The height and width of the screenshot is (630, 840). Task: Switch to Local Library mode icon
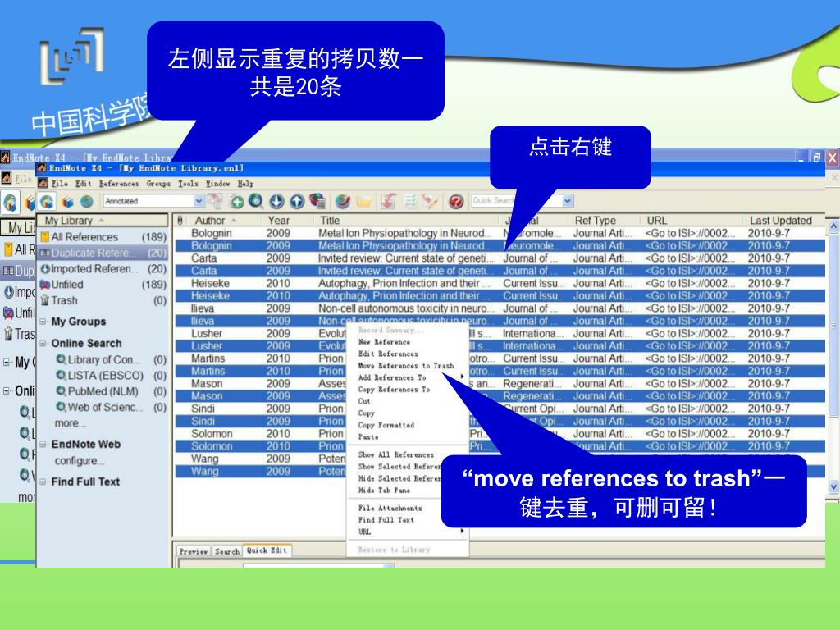67,202
